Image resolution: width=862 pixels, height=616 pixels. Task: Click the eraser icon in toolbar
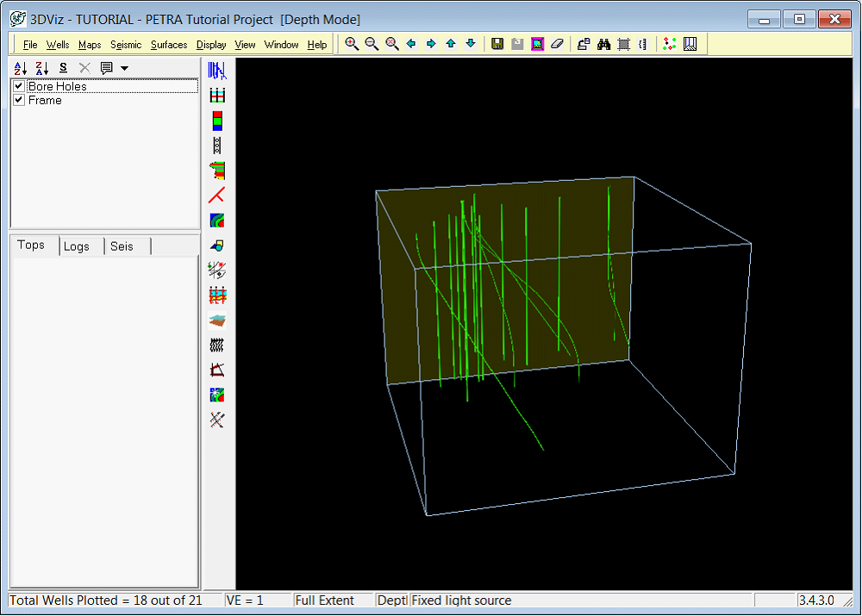558,44
